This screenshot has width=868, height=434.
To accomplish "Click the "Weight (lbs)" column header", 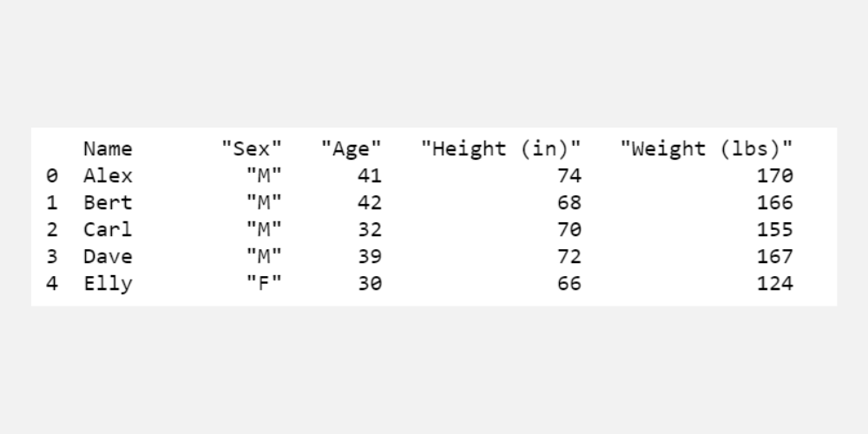I will [x=707, y=149].
